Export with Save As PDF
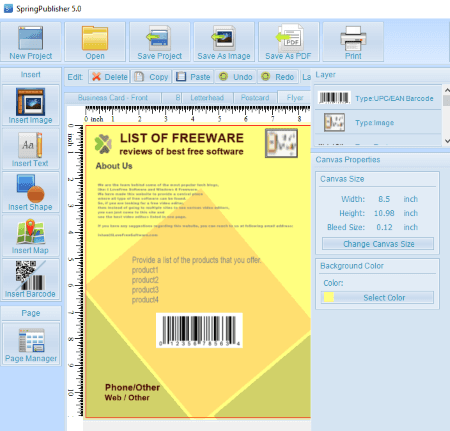This screenshot has height=431, width=450. click(289, 42)
